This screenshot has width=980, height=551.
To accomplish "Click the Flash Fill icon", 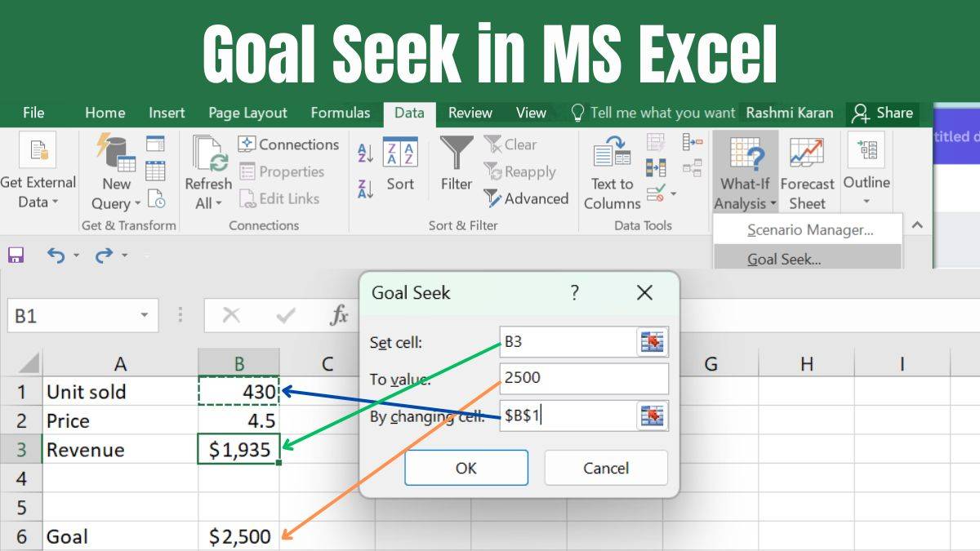I will (x=656, y=142).
